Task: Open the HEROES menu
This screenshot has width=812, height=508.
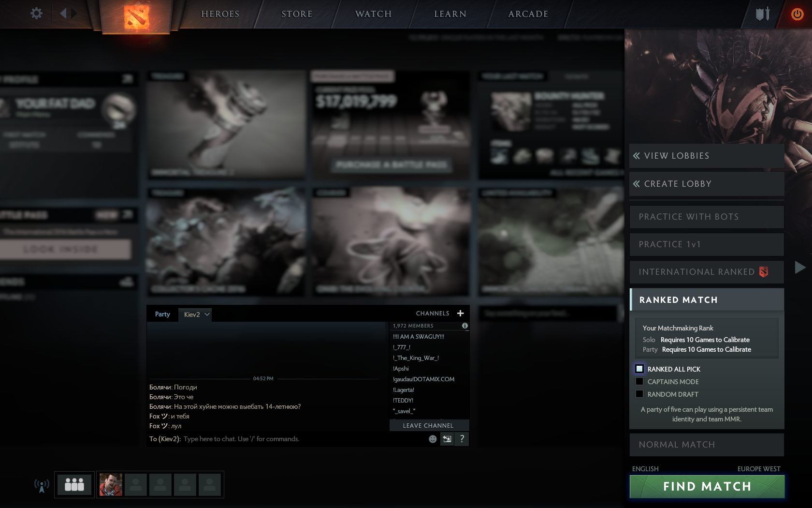Action: point(220,14)
